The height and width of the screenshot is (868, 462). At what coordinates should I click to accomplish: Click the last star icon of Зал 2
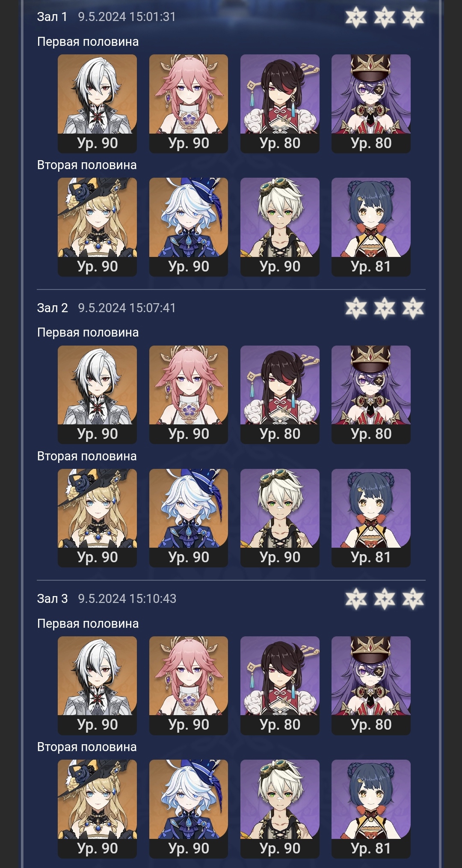pyautogui.click(x=413, y=308)
